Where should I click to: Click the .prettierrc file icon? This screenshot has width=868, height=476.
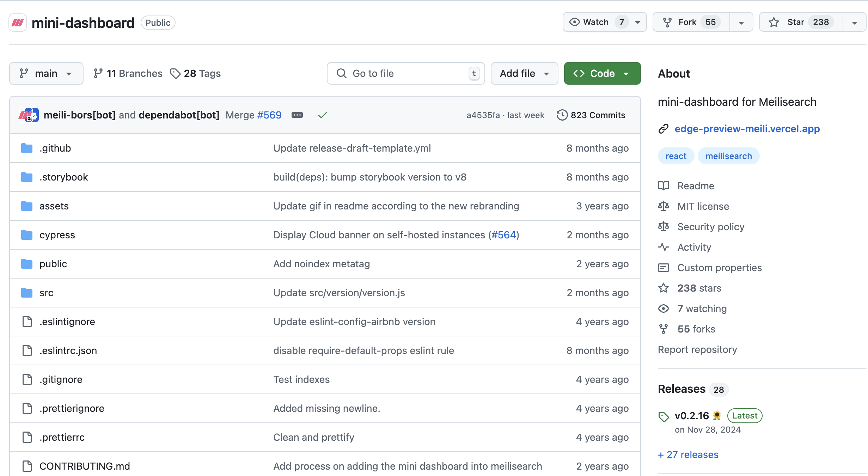click(27, 438)
